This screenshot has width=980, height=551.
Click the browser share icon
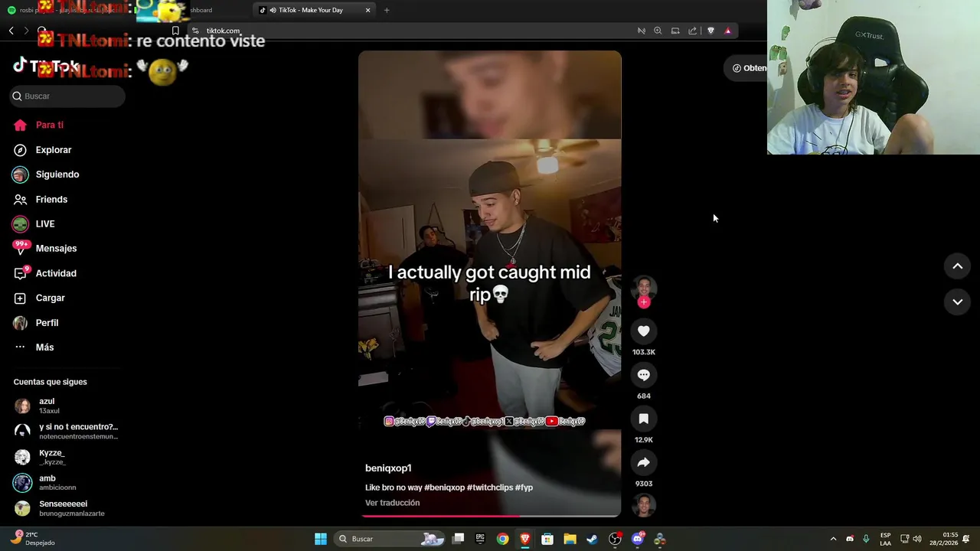coord(692,31)
